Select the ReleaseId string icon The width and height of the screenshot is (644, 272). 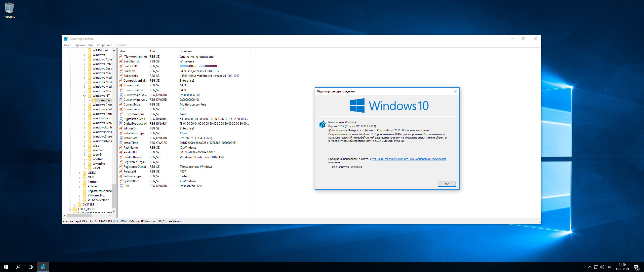121,171
